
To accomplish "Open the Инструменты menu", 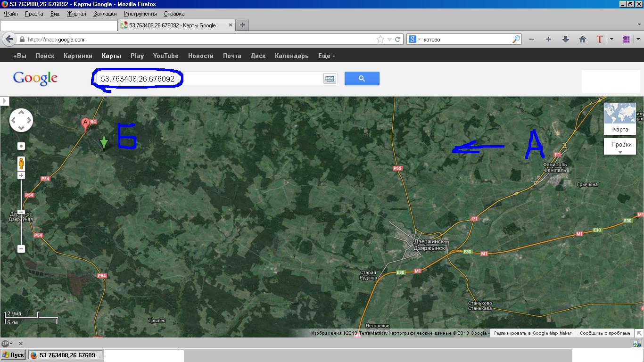I will [140, 14].
